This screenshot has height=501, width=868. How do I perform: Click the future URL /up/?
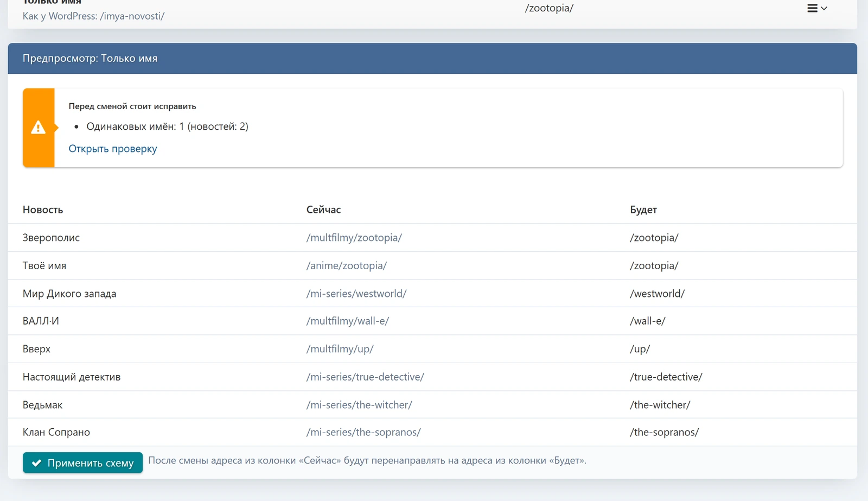tap(640, 349)
